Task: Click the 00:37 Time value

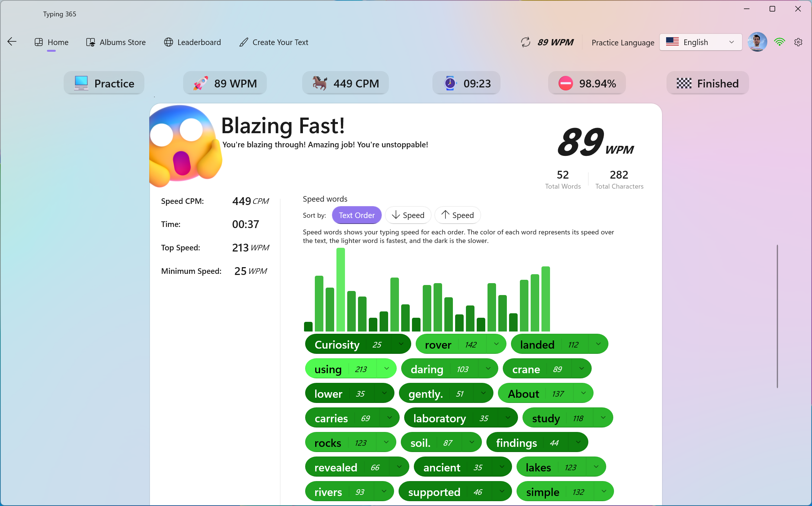Action: (x=246, y=224)
